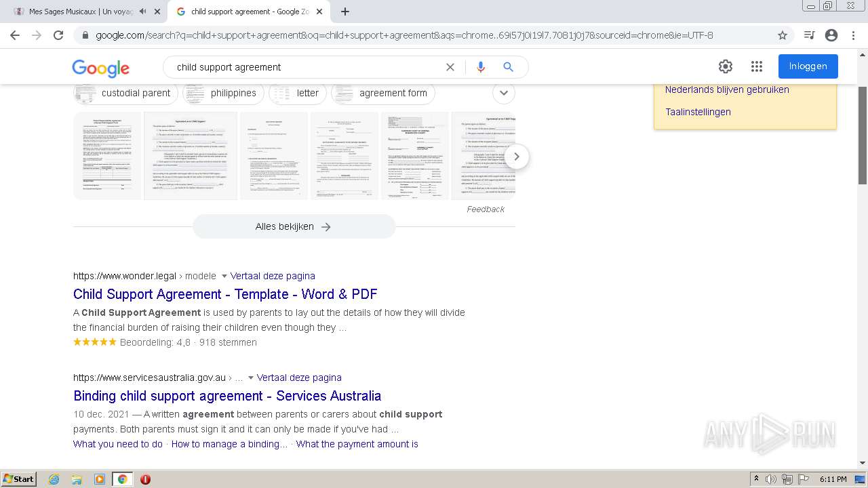Screen dimensions: 868x488
Task: Click the forward navigation arrow
Action: pos(37,35)
